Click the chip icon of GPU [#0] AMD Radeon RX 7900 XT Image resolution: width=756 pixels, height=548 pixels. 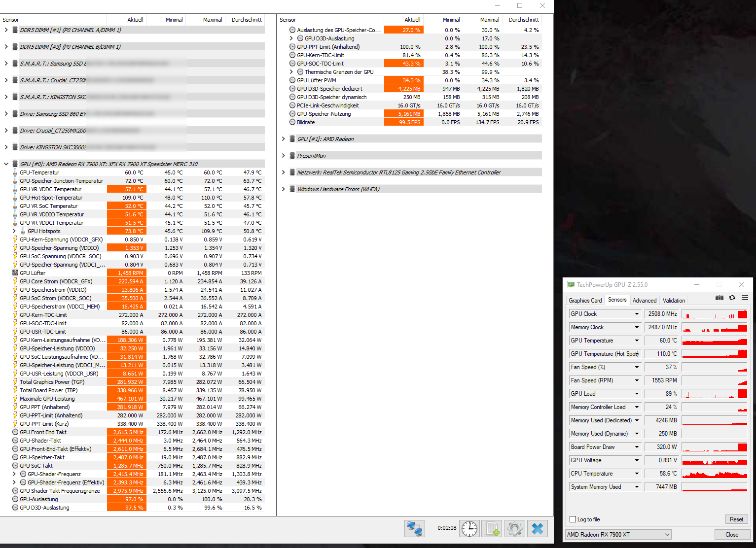[x=15, y=164]
